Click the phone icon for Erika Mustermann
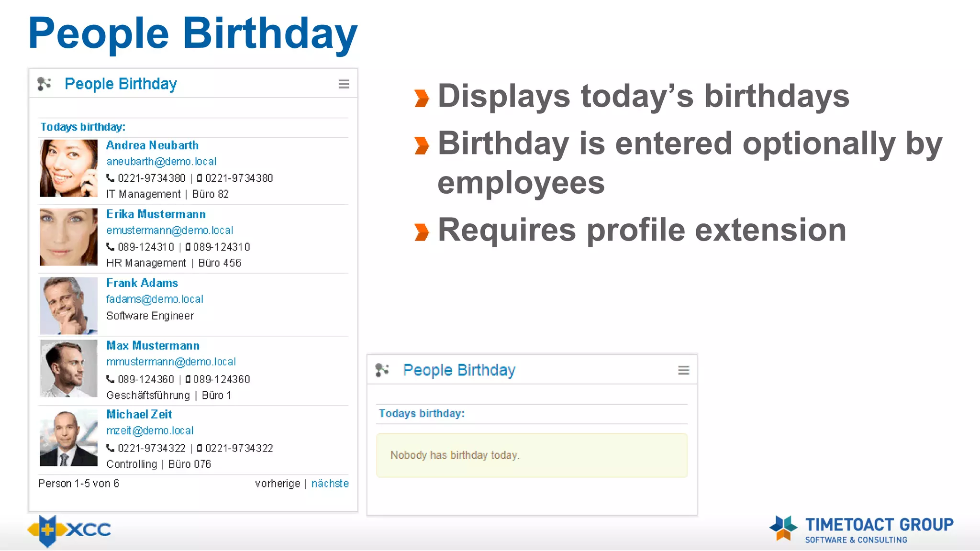Viewport: 980px width, 551px height. point(111,247)
